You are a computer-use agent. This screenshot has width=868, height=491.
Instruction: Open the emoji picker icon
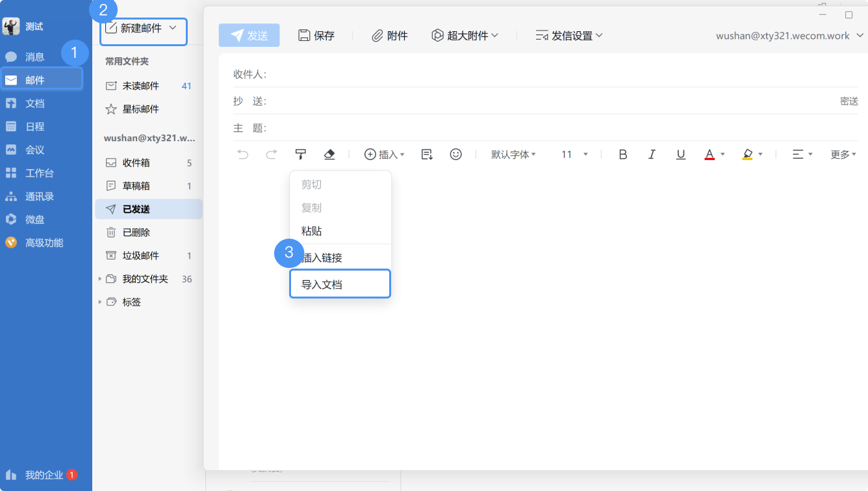(x=456, y=154)
